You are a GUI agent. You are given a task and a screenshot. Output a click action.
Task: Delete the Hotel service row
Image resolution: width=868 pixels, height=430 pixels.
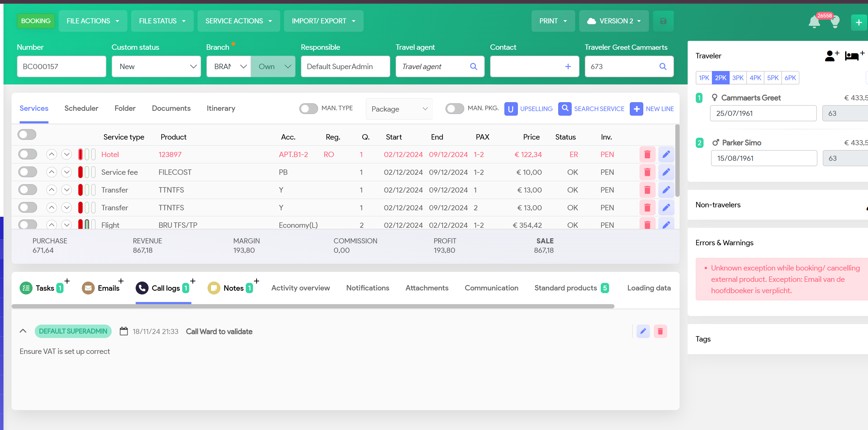[x=647, y=155]
